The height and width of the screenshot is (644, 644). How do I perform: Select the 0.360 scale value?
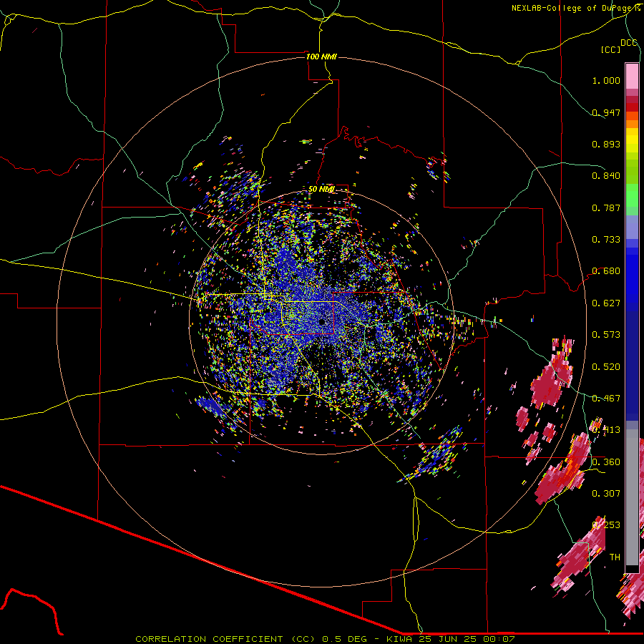click(606, 462)
